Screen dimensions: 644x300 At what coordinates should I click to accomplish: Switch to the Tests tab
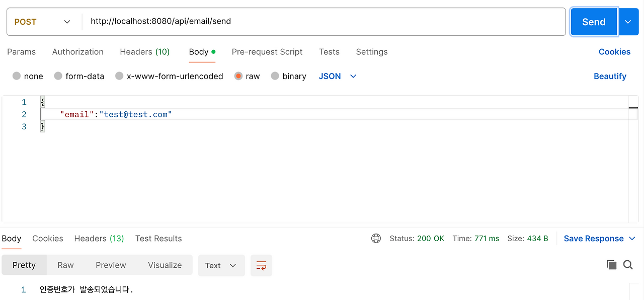[329, 52]
